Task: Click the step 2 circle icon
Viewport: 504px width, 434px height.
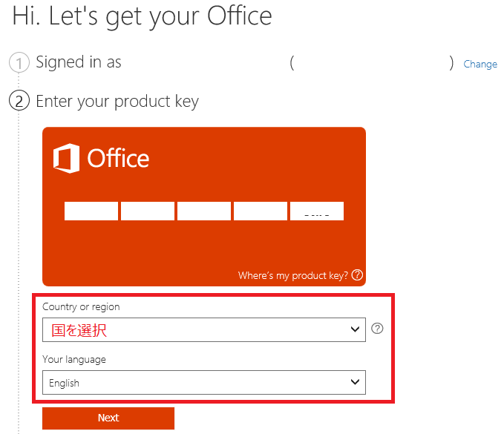Action: (19, 101)
